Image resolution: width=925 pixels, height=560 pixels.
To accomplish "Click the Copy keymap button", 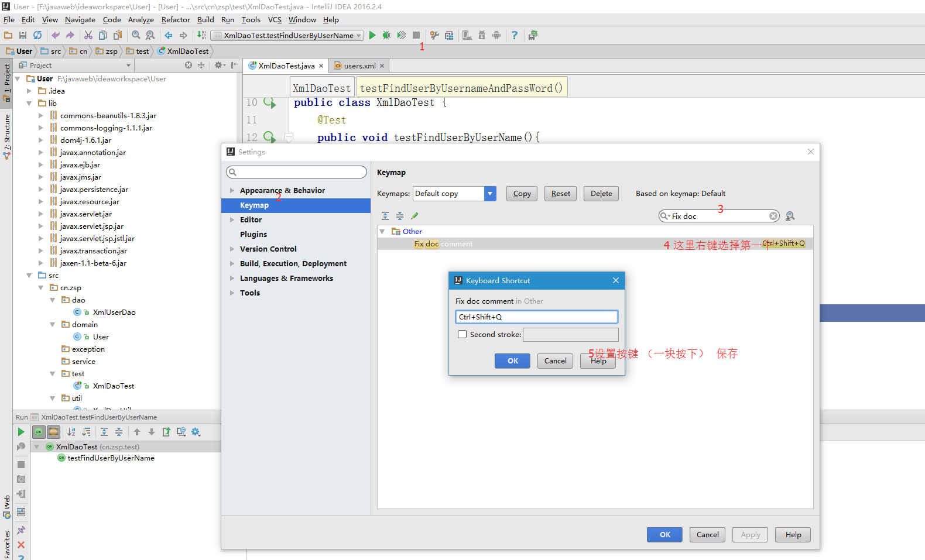I will pyautogui.click(x=522, y=194).
